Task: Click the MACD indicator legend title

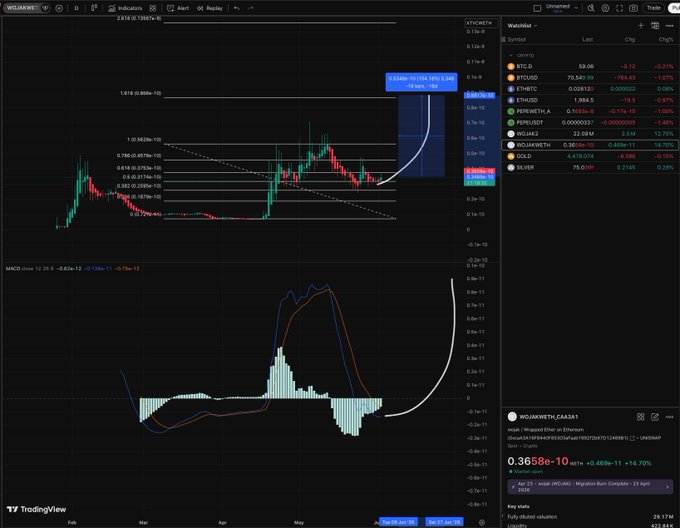Action: click(13, 269)
